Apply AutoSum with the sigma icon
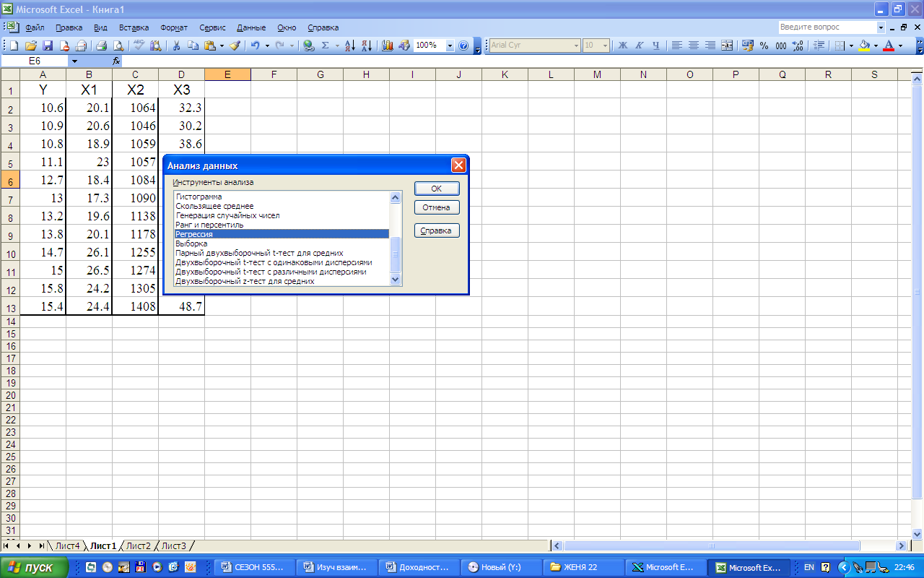This screenshot has width=924, height=578. (x=325, y=46)
